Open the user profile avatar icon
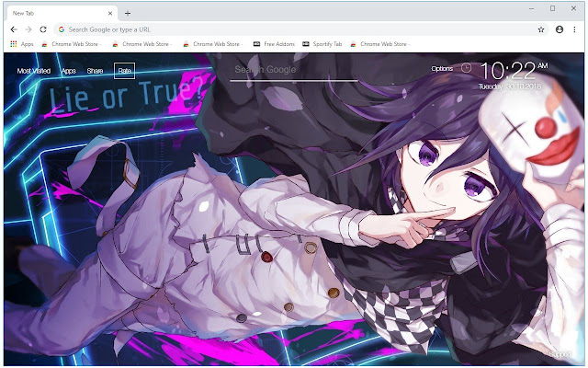The height and width of the screenshot is (368, 588). pyautogui.click(x=560, y=29)
